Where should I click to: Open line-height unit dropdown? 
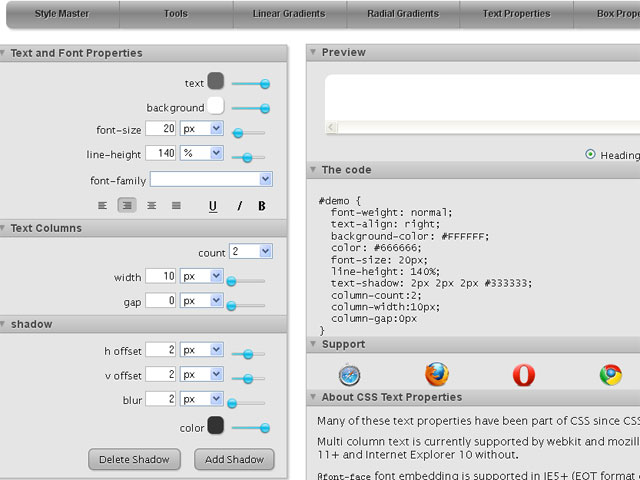202,153
